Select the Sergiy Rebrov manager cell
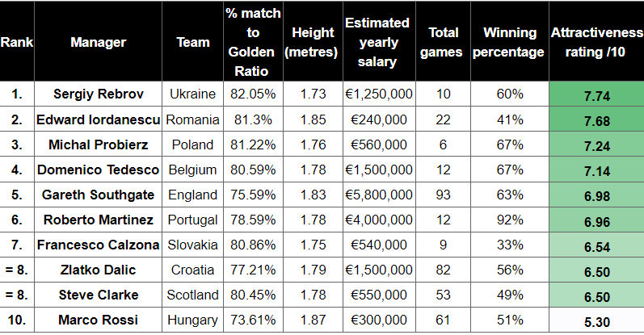This screenshot has height=335, width=644. (x=98, y=94)
